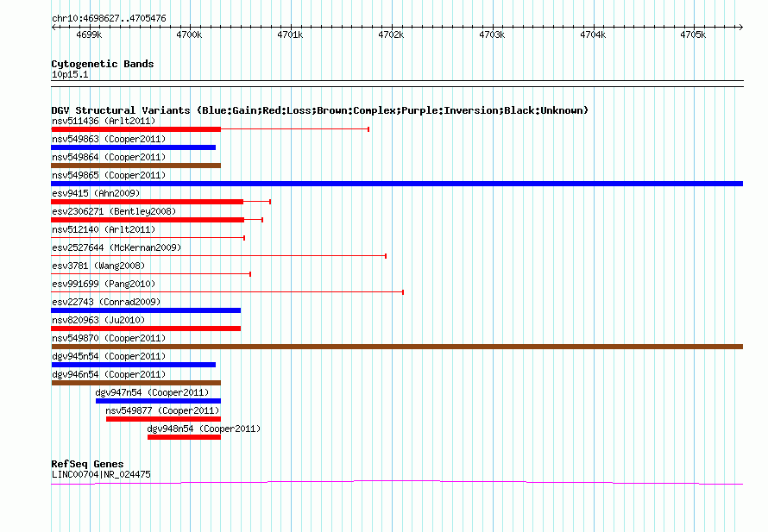Select the red dgv948n54 loss bar
Viewport: 768px width, 532px height.
click(184, 437)
